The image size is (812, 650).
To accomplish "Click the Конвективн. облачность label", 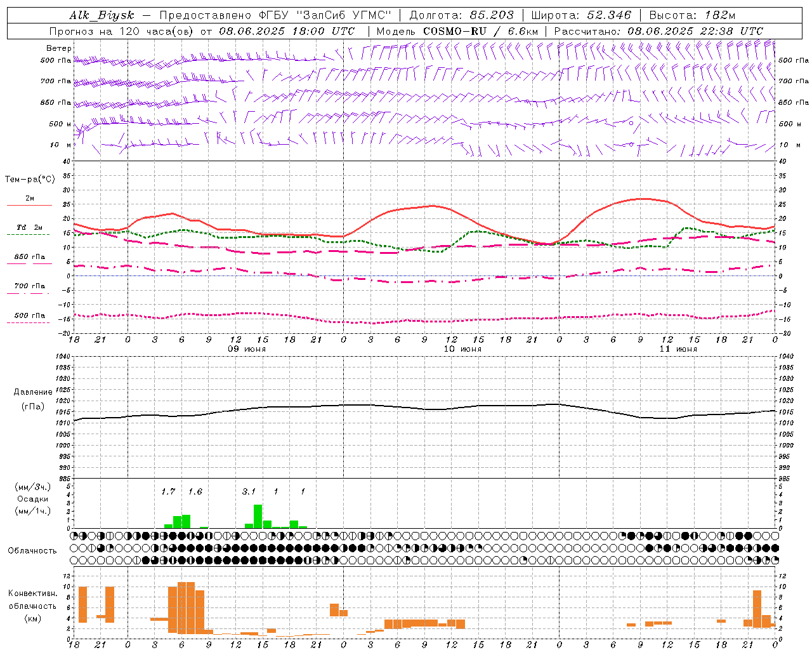I will [x=33, y=600].
